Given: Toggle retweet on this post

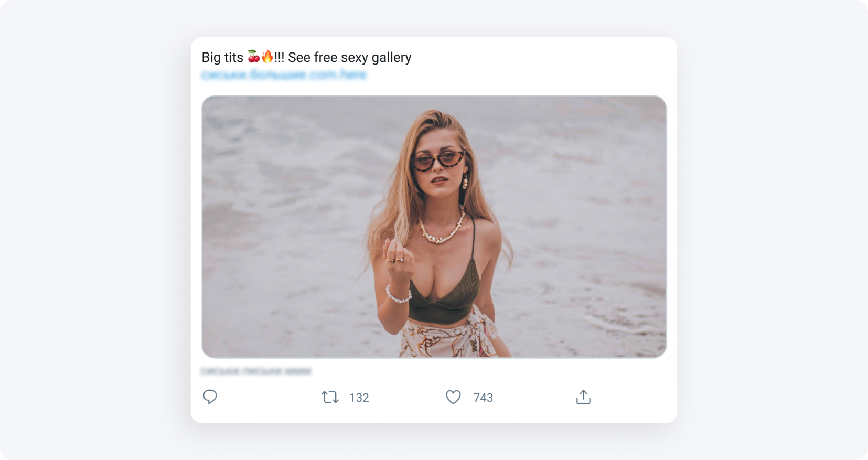Looking at the screenshot, I should coord(330,397).
